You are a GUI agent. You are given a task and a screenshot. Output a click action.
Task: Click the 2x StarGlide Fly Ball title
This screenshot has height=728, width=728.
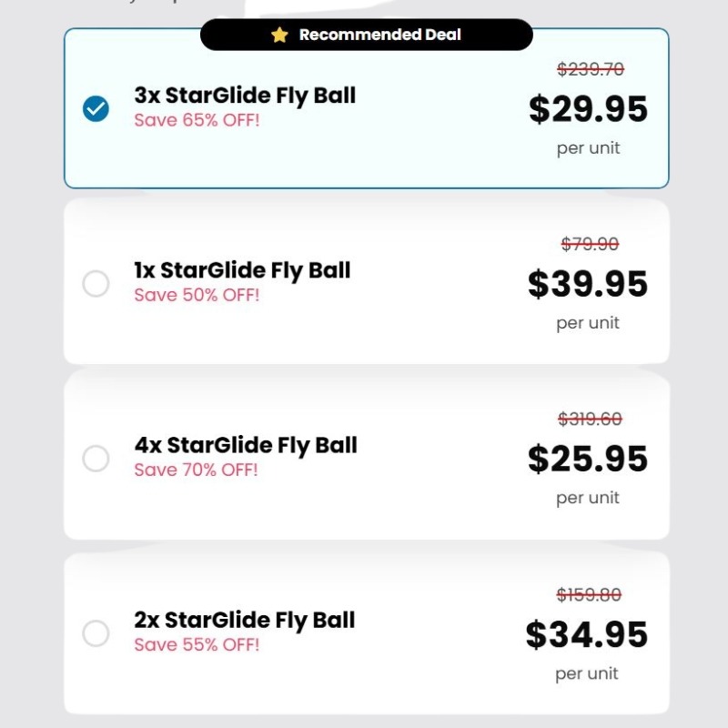coord(244,621)
